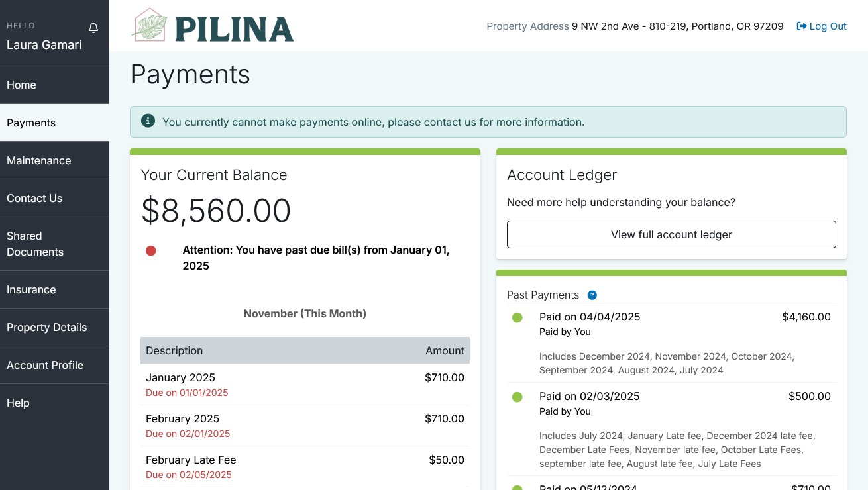Viewport: 868px width, 490px height.
Task: Click the green dot beside the 02/03/2025 payment
Action: [517, 397]
